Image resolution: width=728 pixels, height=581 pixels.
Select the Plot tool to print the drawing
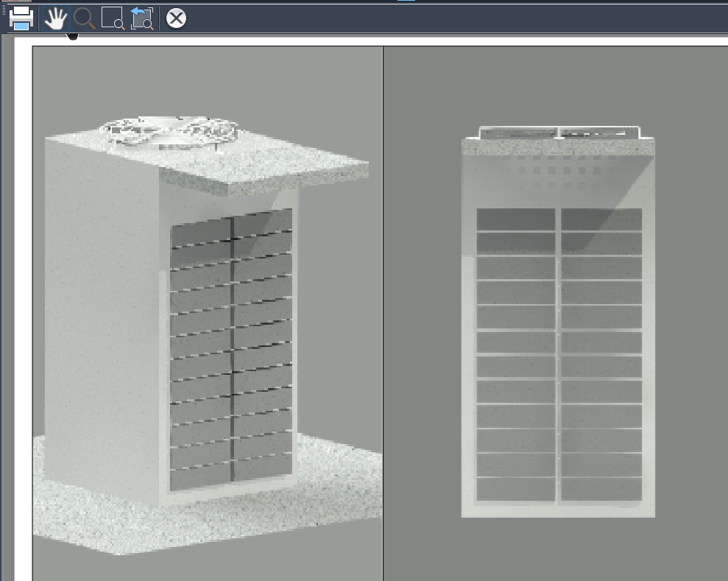pyautogui.click(x=21, y=19)
